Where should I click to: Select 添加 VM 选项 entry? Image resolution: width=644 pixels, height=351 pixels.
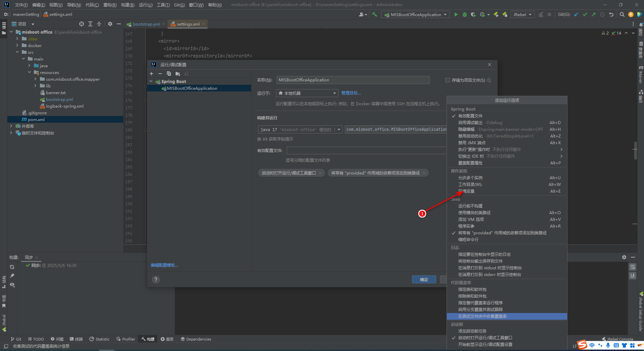pyautogui.click(x=507, y=220)
